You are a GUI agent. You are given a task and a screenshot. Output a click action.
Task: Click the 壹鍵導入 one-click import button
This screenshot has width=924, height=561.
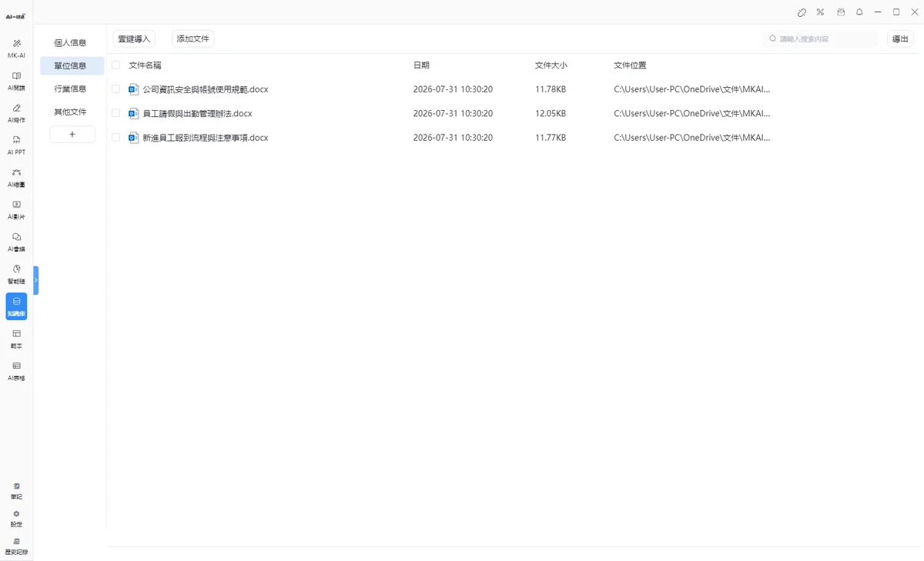[134, 38]
